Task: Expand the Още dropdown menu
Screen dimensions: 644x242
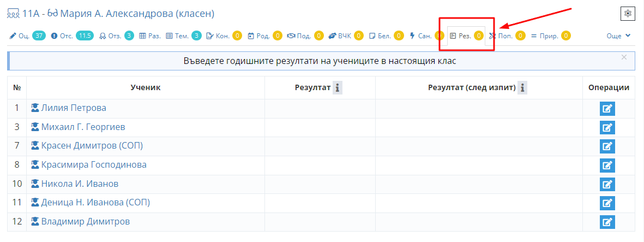Action: (x=618, y=36)
